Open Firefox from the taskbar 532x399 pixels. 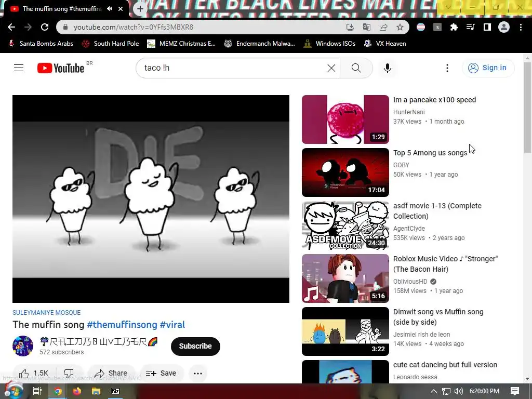click(x=77, y=391)
